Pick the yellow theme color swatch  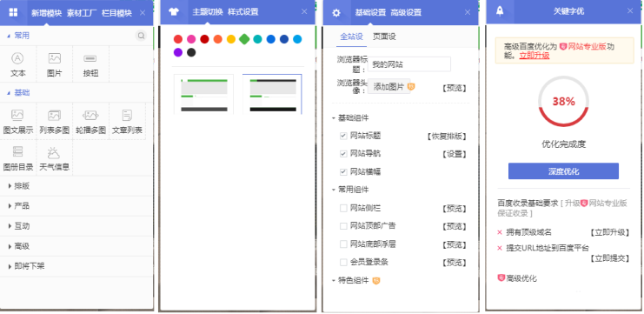click(231, 39)
